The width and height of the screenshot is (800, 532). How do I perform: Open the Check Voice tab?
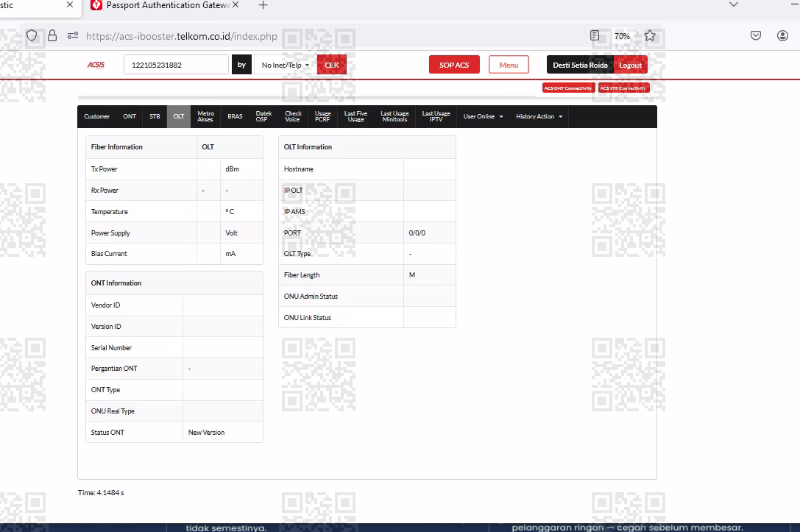click(x=293, y=116)
